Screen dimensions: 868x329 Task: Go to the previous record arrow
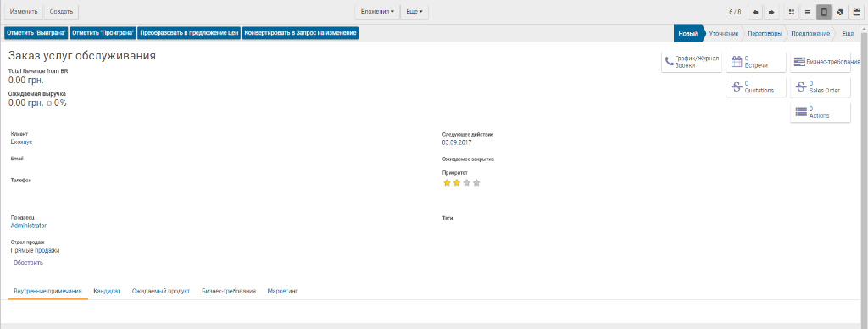pyautogui.click(x=755, y=12)
